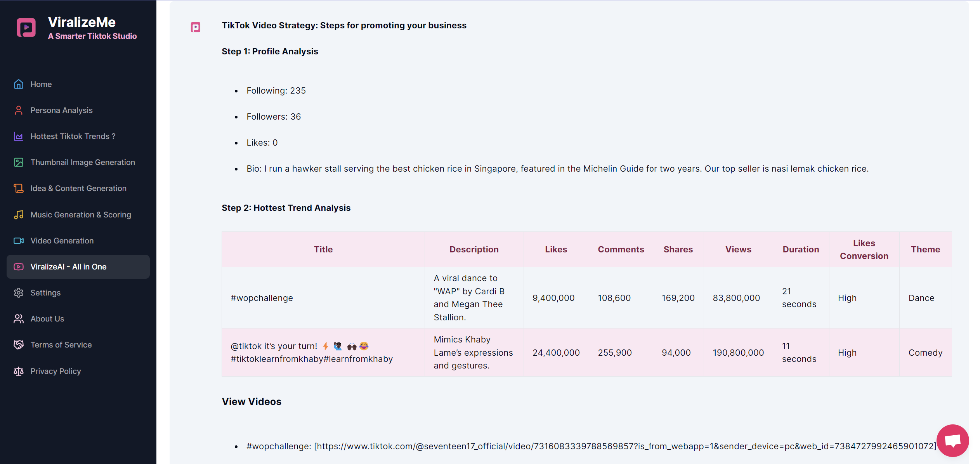980x464 pixels.
Task: Click the Views column header
Action: pos(738,249)
